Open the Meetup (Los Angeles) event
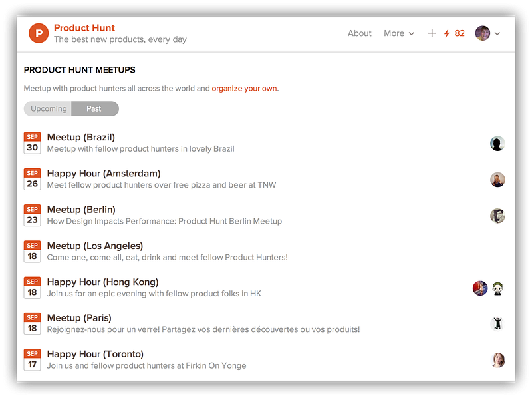The height and width of the screenshot is (398, 532). [95, 246]
